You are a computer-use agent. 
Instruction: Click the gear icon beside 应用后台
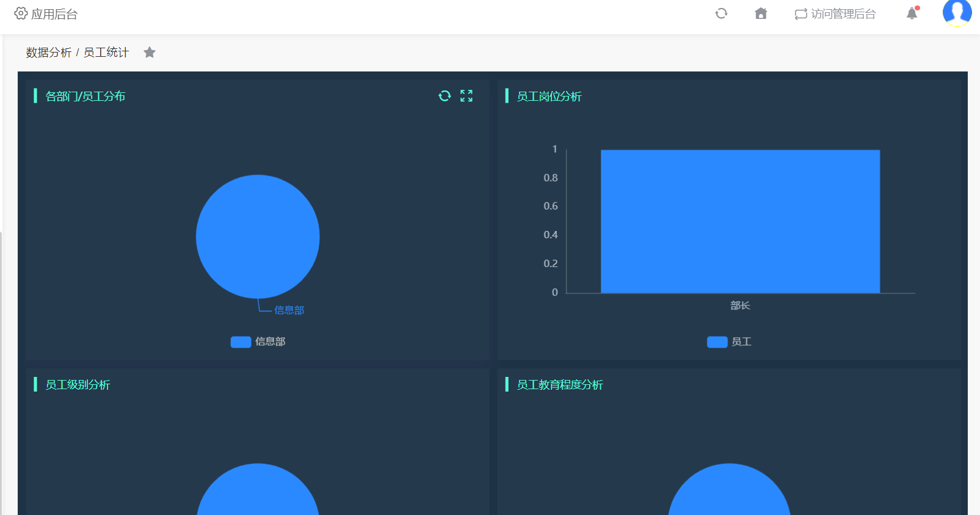click(21, 13)
